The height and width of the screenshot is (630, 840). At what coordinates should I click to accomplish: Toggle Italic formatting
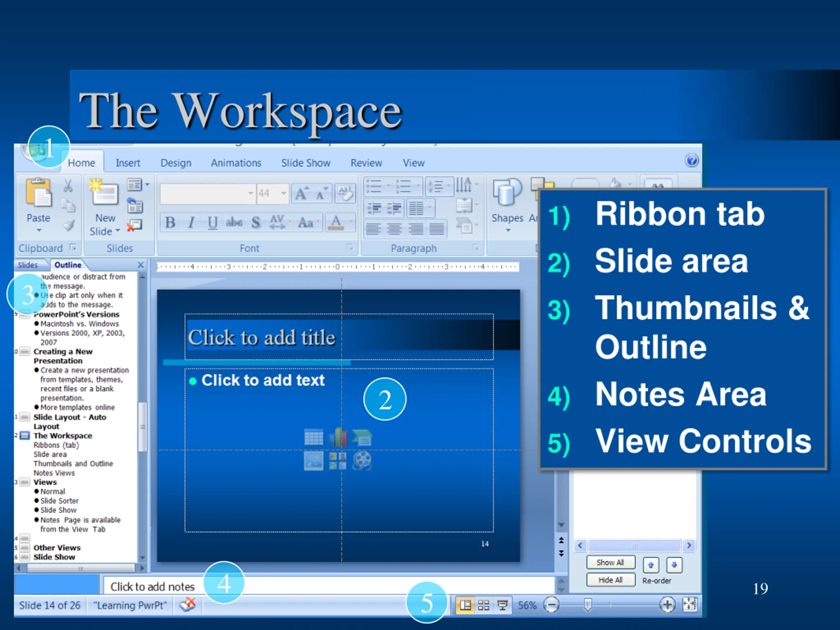[x=191, y=222]
